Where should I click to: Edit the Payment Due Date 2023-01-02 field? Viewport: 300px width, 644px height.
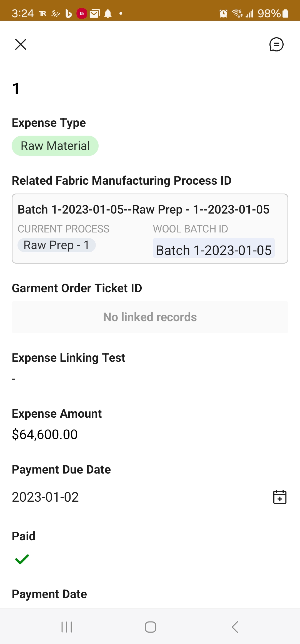45,497
